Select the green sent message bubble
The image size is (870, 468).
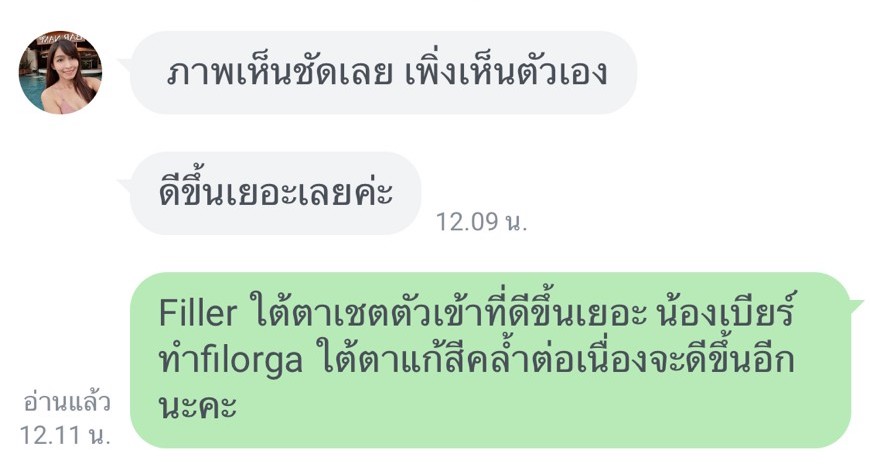click(x=490, y=360)
